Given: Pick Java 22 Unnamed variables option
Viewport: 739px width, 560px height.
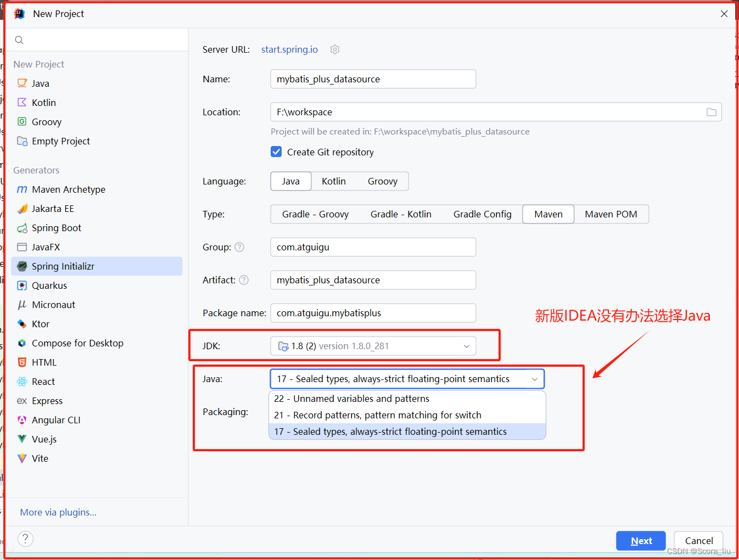Looking at the screenshot, I should [407, 399].
